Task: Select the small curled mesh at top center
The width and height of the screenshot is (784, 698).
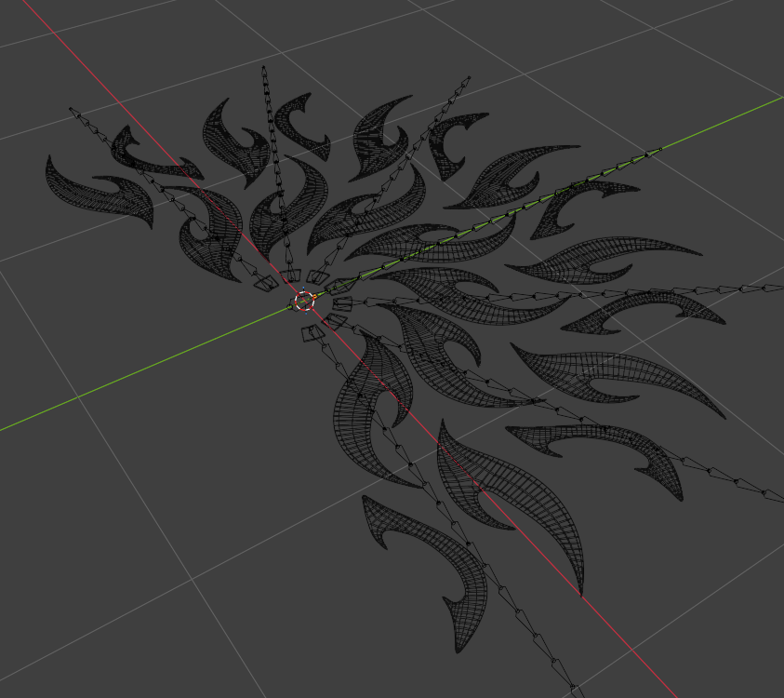Action: click(x=303, y=125)
